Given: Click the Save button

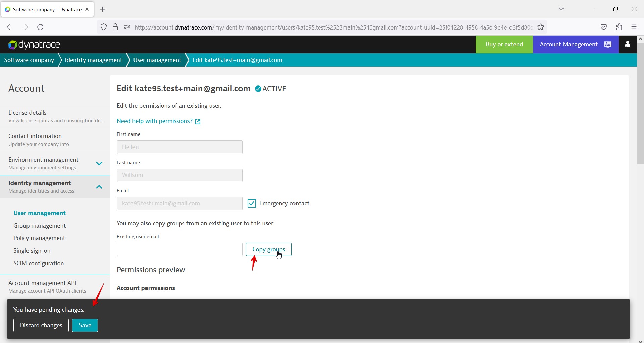Looking at the screenshot, I should click(85, 325).
